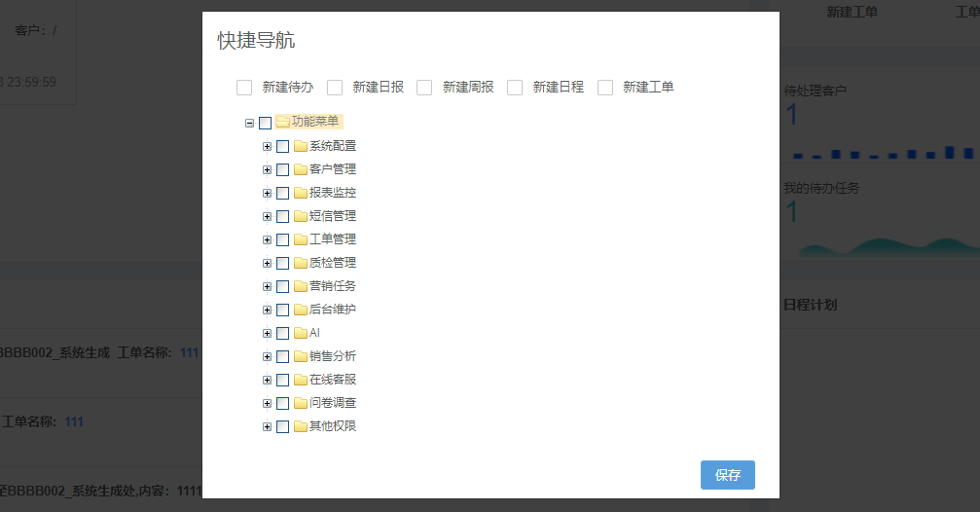
Task: Click the 保存 button
Action: pyautogui.click(x=727, y=475)
